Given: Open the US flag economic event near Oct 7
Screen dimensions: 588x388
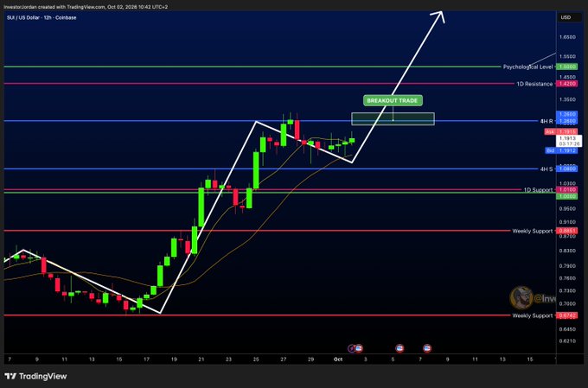Looking at the screenshot, I should [x=427, y=348].
